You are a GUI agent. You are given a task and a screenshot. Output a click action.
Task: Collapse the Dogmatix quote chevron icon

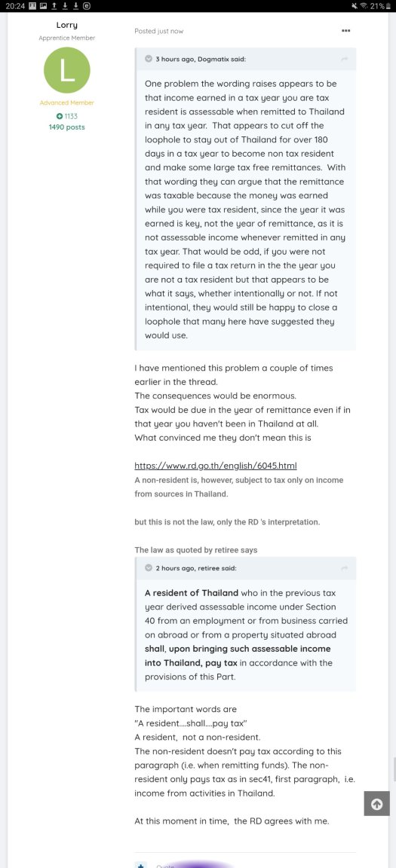click(149, 59)
